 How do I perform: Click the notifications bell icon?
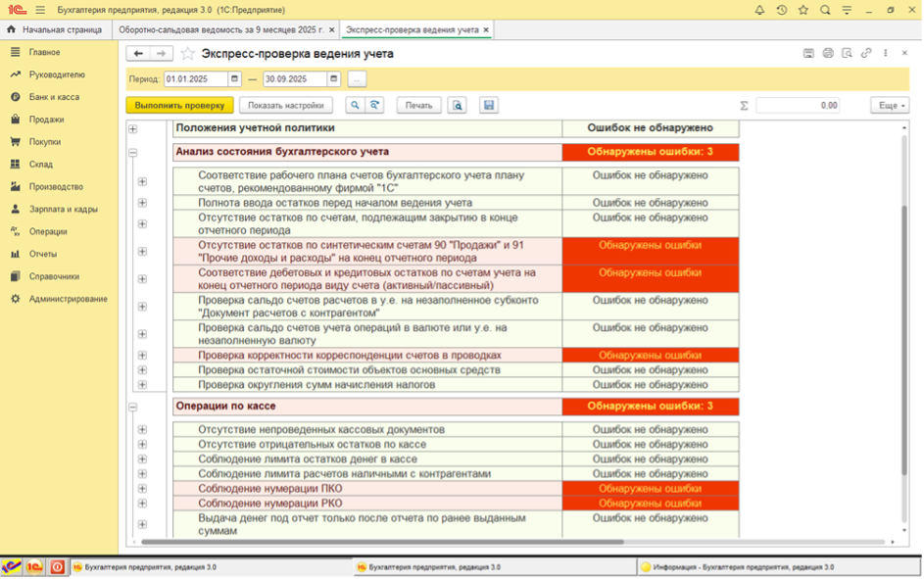pos(759,10)
